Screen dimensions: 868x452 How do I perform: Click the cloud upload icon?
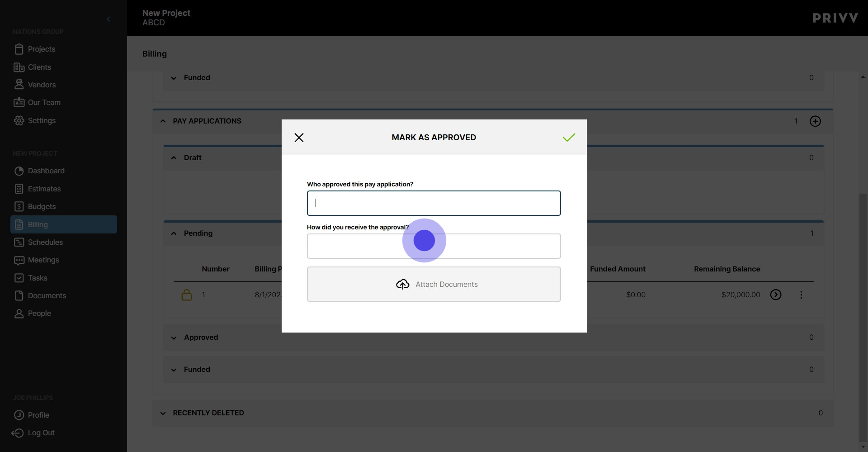[x=402, y=284]
